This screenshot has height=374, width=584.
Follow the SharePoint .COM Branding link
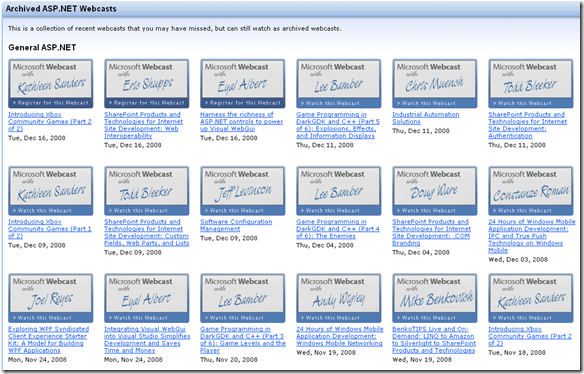click(431, 232)
